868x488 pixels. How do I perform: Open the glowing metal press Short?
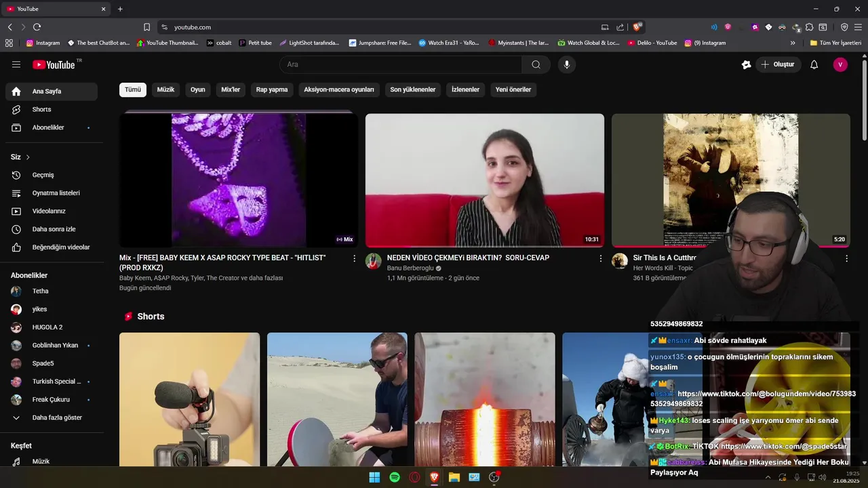485,399
